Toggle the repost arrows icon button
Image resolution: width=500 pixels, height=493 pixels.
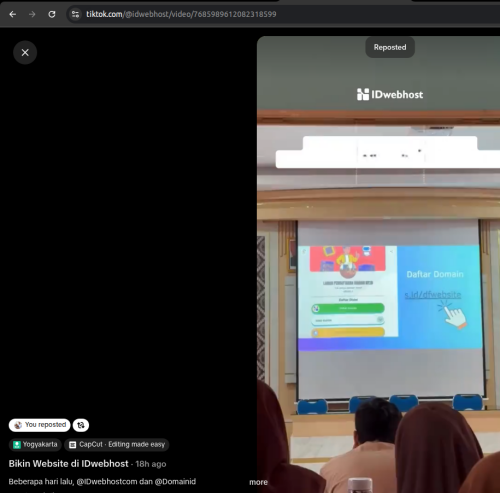tap(81, 425)
